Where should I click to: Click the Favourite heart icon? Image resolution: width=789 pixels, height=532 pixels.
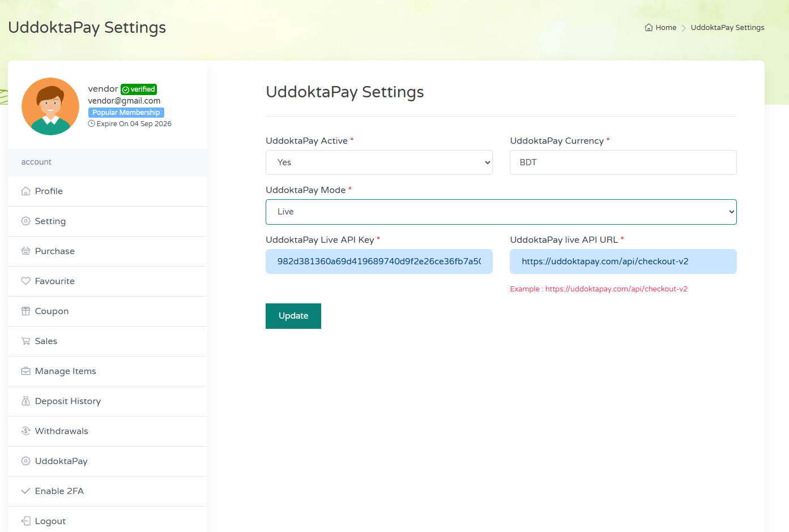[25, 281]
